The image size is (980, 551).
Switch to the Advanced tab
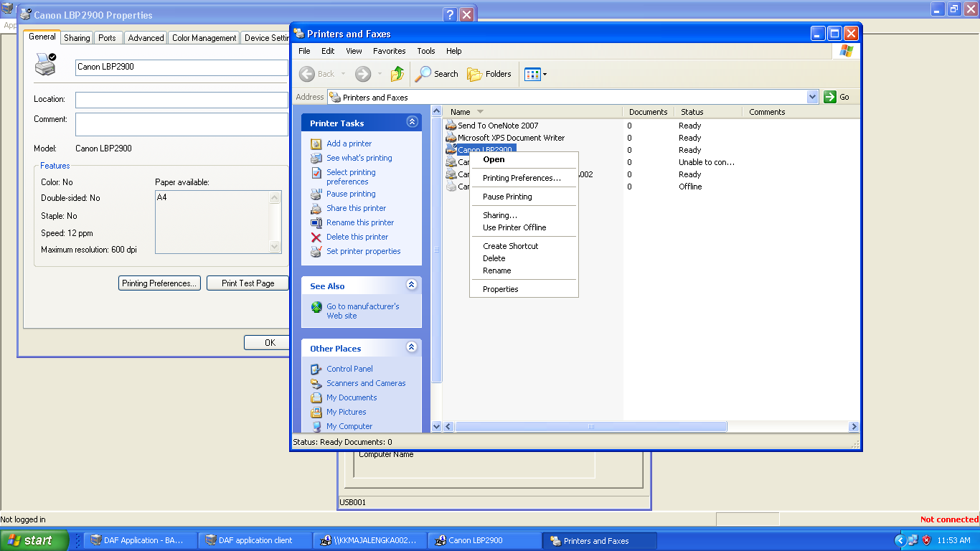coord(146,38)
